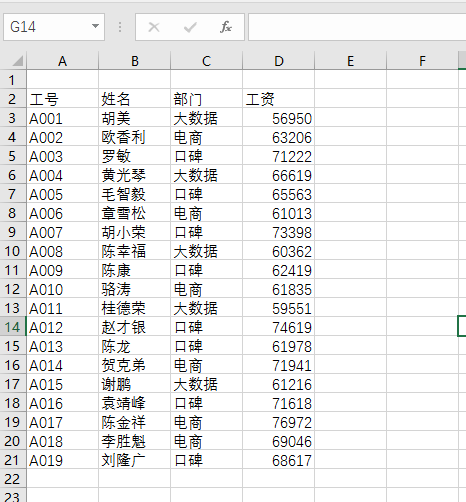
Task: Click cell containing 李胜魁
Action: click(135, 440)
